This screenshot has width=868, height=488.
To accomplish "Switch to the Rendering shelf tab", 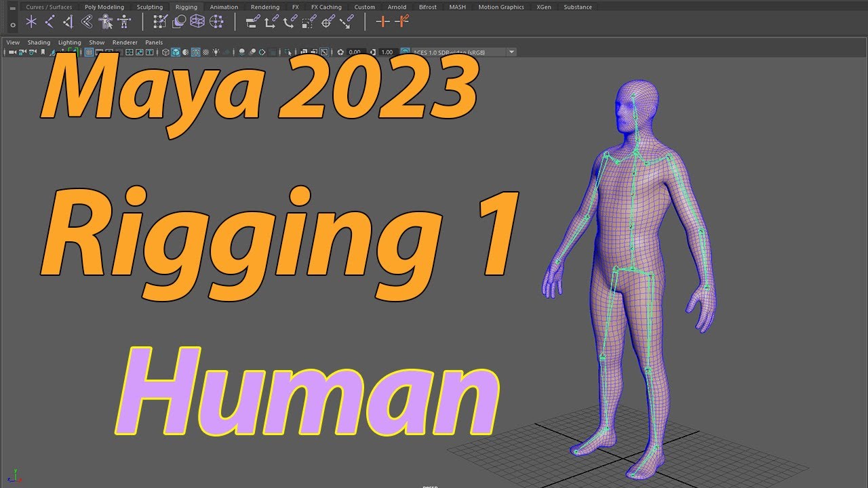I will [265, 7].
